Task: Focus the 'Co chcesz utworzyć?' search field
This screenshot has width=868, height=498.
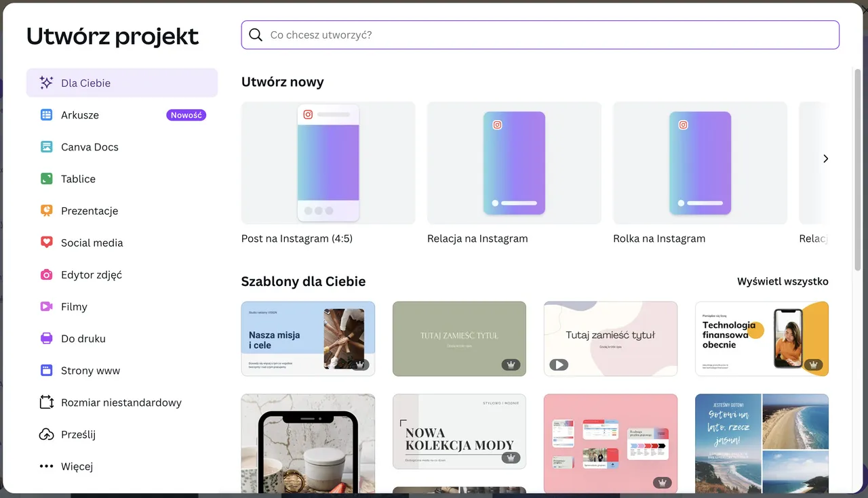Action: click(x=540, y=35)
